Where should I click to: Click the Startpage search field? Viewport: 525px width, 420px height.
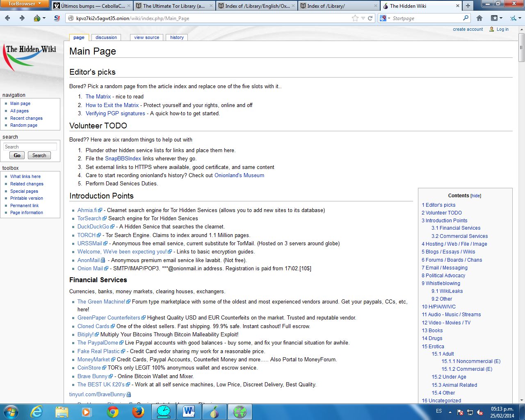(427, 18)
